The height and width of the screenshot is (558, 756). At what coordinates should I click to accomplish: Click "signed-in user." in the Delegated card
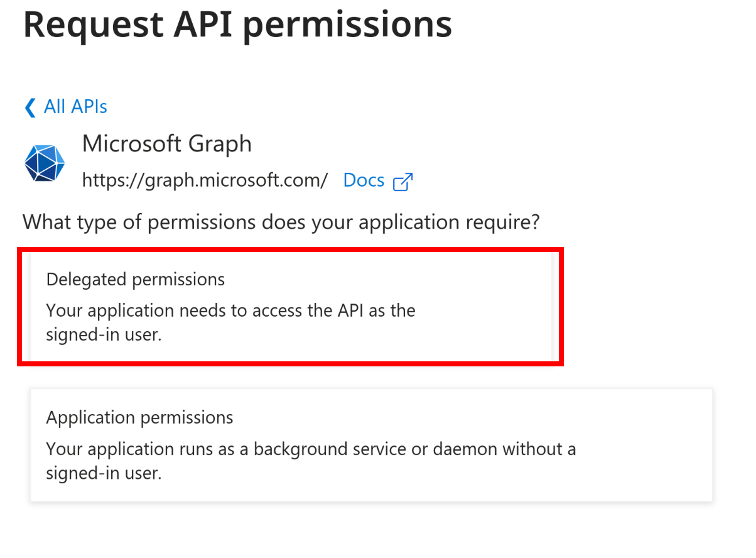(104, 335)
